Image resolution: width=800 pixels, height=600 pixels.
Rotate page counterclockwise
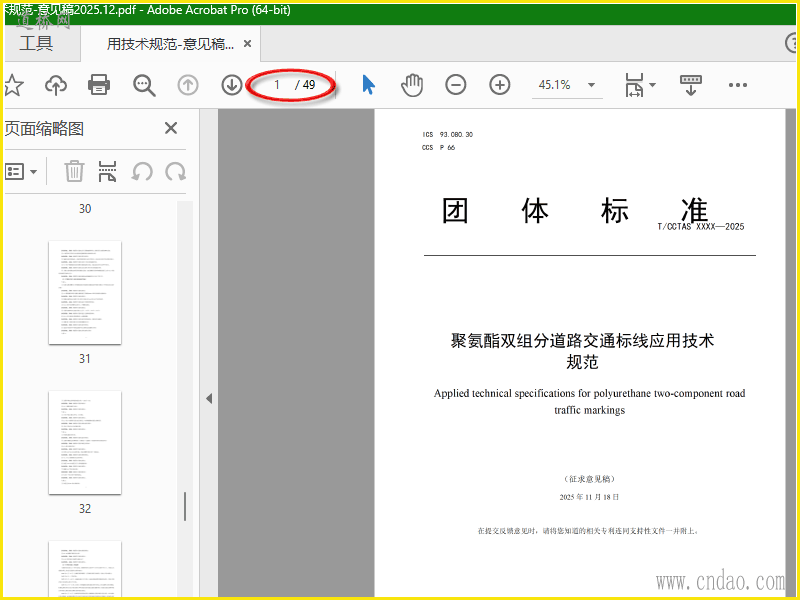click(142, 171)
